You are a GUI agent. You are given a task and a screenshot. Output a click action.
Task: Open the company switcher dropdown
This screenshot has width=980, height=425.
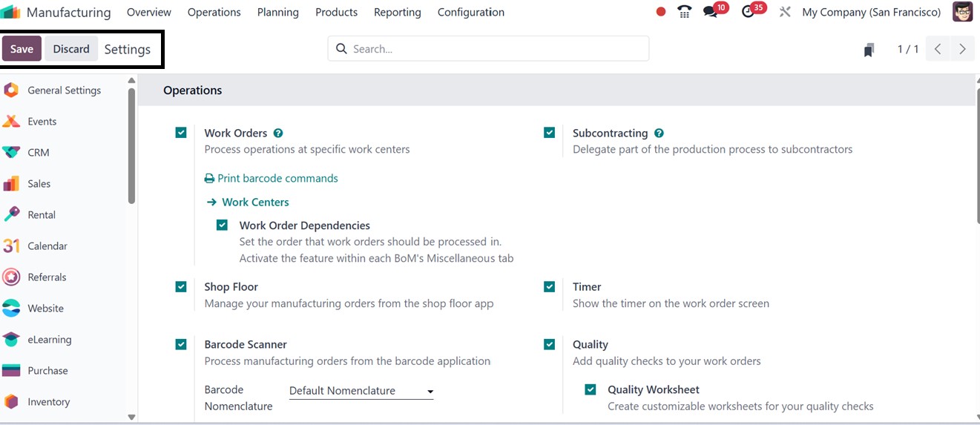point(871,12)
